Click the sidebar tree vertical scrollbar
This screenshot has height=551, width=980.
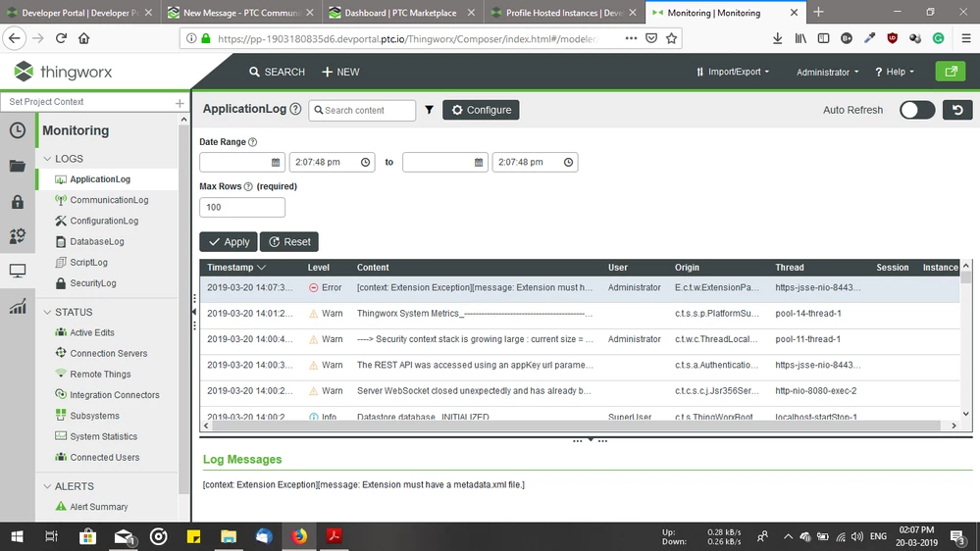tap(183, 309)
